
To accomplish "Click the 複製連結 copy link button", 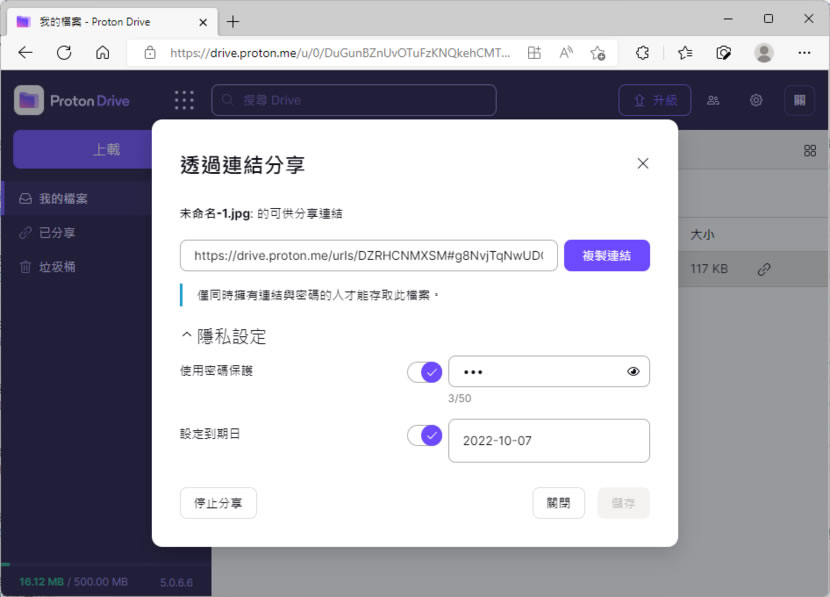I will (606, 255).
